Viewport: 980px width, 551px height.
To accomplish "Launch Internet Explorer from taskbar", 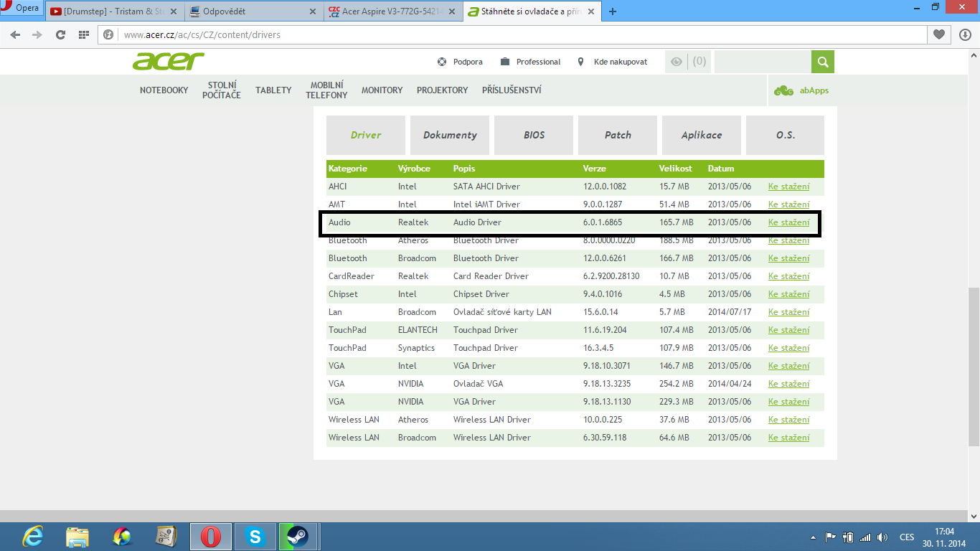I will 32,536.
